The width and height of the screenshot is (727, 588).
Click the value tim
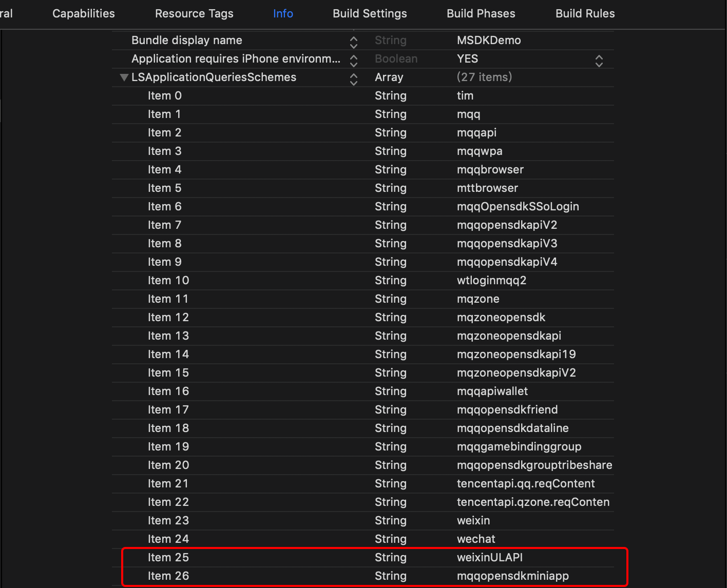coord(465,96)
